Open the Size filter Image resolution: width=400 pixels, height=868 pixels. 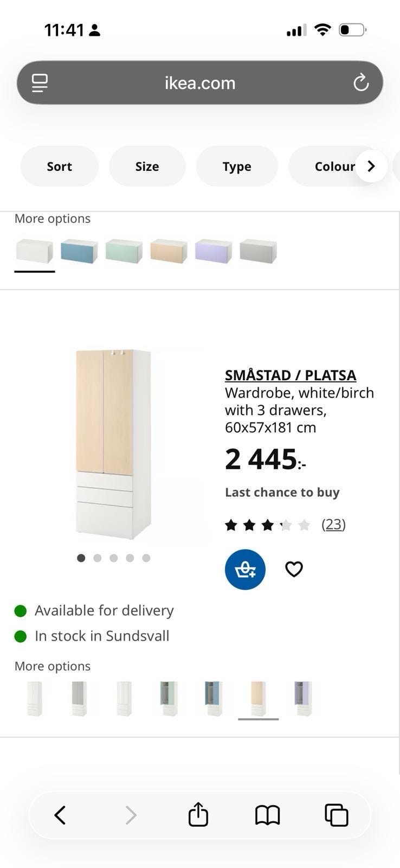[147, 167]
